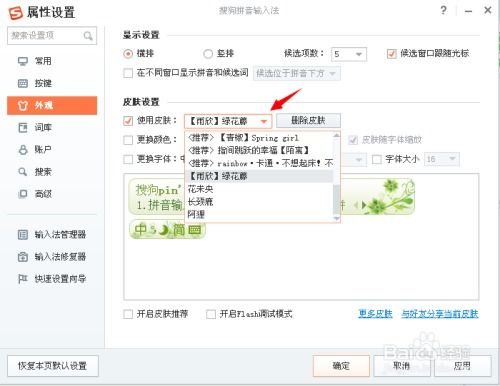This screenshot has width=500, height=386.
Task: Click 删除皮肤 button
Action: pos(308,121)
